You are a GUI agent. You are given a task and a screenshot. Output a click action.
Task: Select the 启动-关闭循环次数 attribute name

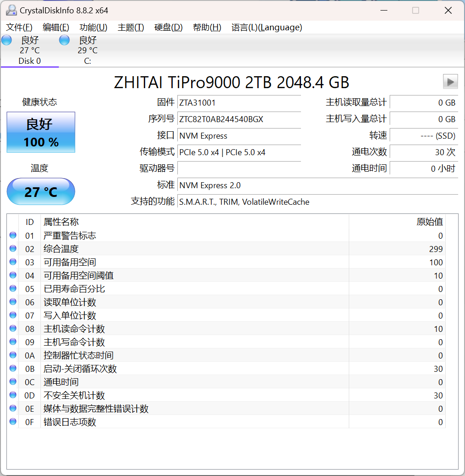[80, 369]
